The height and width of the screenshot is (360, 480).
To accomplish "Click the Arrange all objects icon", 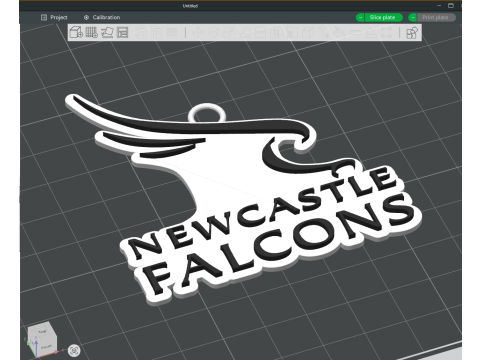I will (122, 32).
